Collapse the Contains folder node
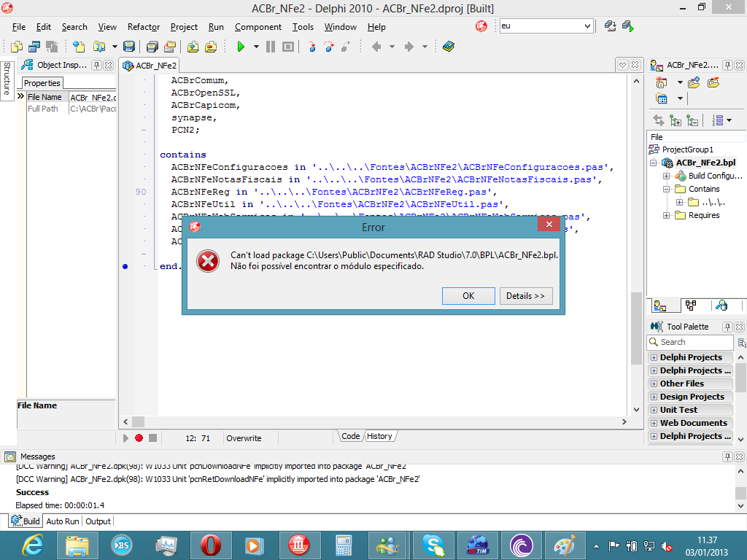Image resolution: width=747 pixels, height=560 pixels. click(667, 189)
